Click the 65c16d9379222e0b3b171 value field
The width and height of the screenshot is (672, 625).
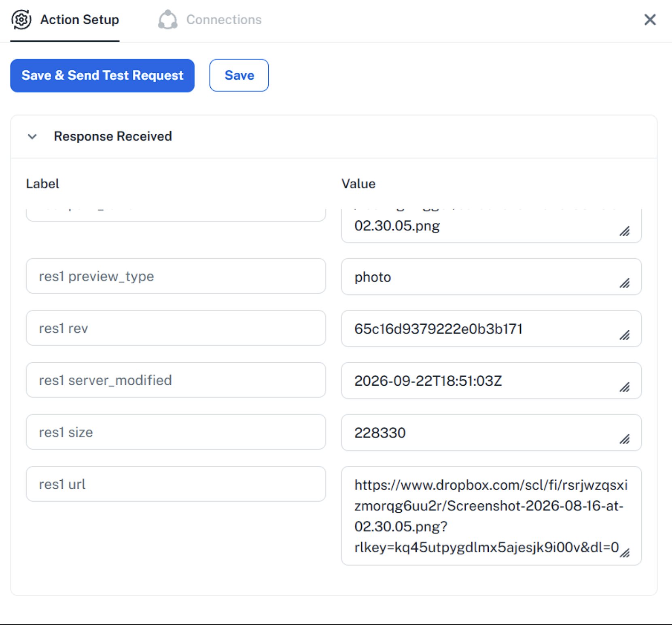[491, 329]
